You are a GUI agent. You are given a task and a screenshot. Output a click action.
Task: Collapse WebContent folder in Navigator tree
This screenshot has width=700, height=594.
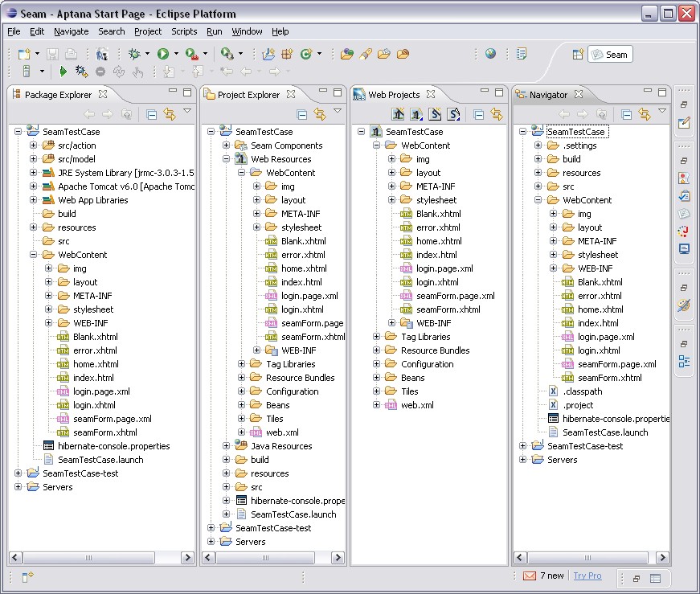coord(538,200)
